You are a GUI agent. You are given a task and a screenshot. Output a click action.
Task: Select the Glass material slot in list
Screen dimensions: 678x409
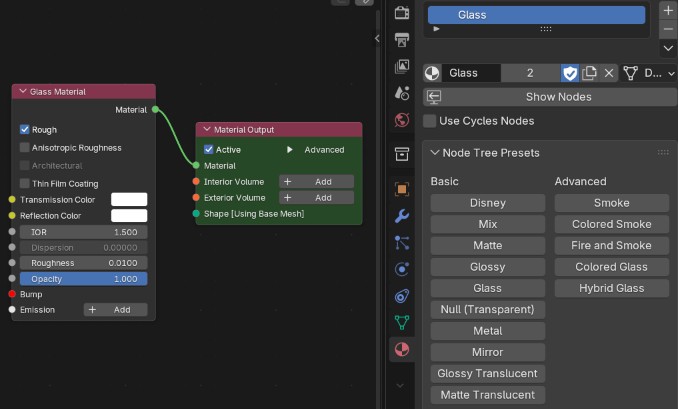[x=536, y=15]
